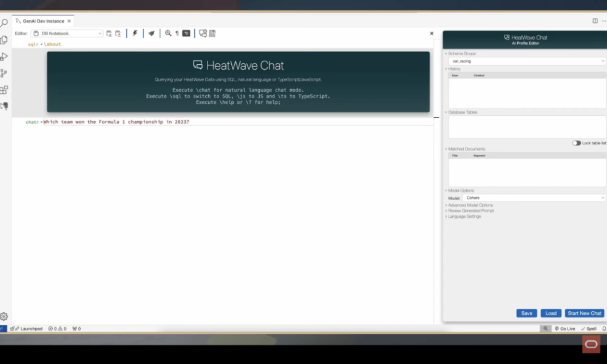Click the error and warning counter in status bar
This screenshot has width=607, height=364.
click(58, 328)
